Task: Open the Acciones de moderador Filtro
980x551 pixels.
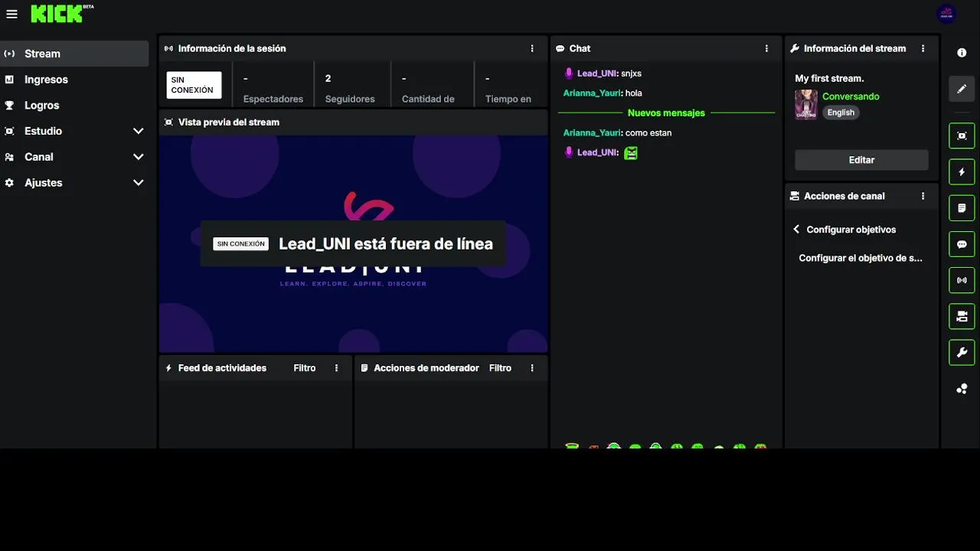Action: (x=500, y=368)
